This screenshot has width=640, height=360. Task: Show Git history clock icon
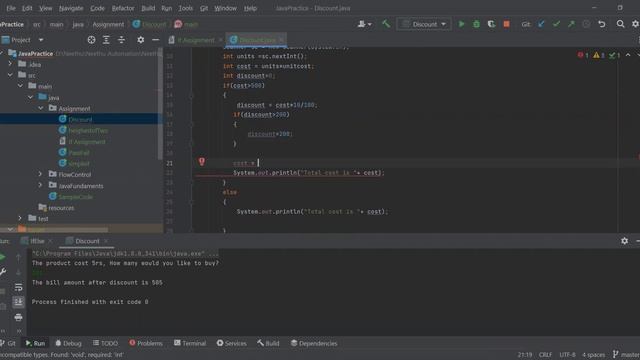point(586,24)
